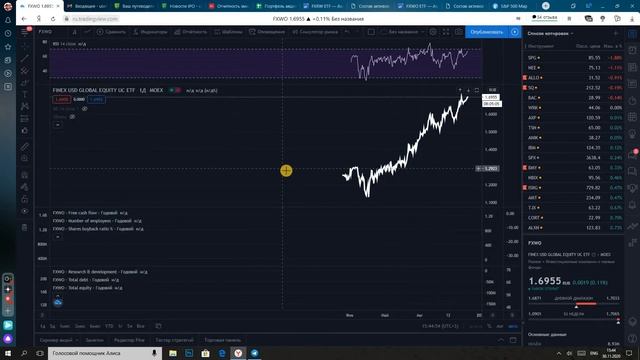Open the Trading Panel tab

click(222, 340)
